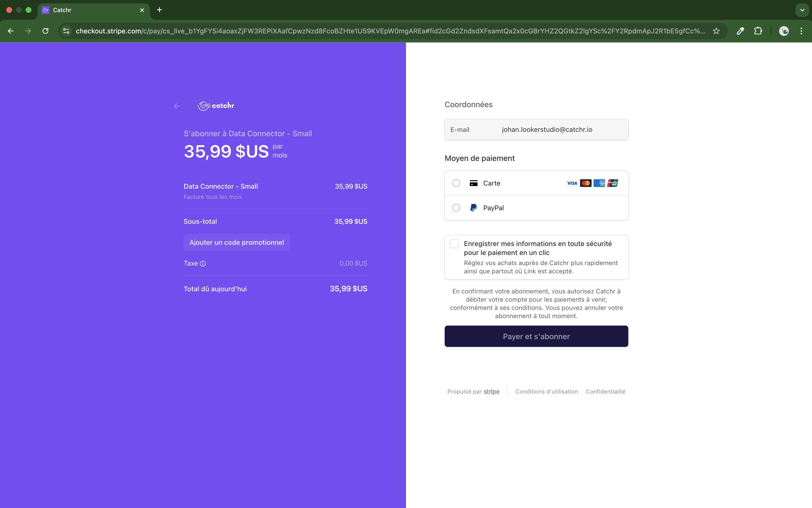Open site information icon in address bar

pos(66,31)
